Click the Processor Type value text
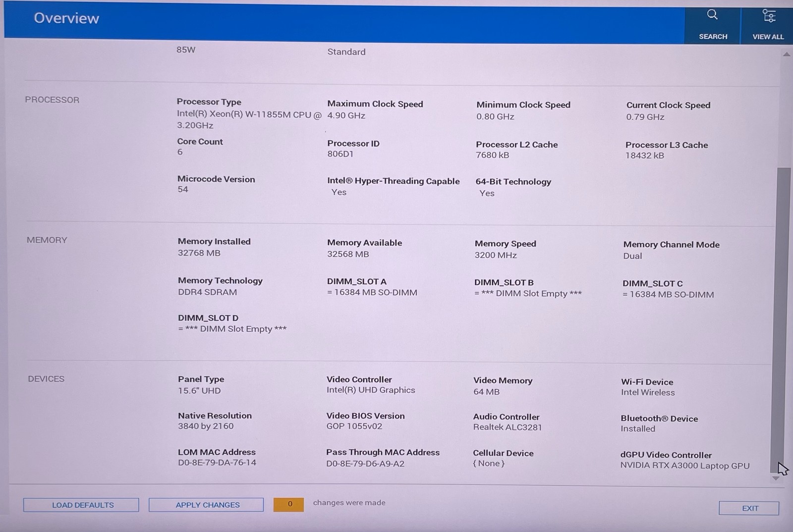The image size is (793, 532). click(249, 119)
